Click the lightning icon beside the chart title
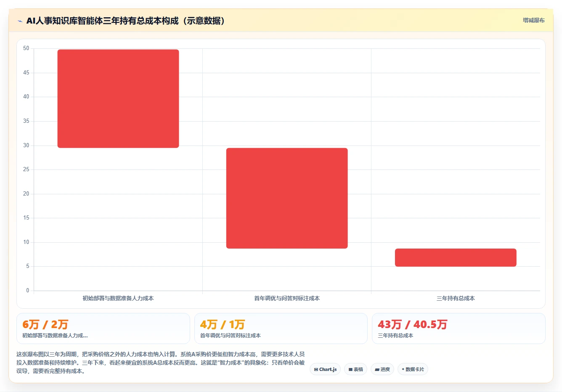Viewport: 562px width, 392px height. [x=20, y=21]
